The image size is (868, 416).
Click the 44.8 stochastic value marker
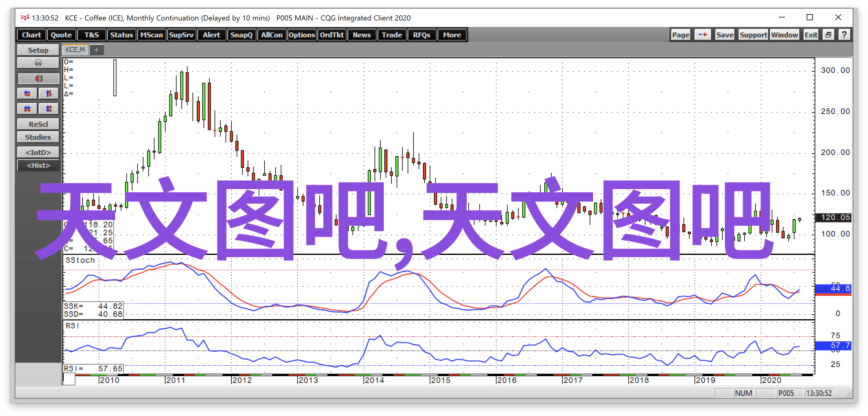click(833, 289)
